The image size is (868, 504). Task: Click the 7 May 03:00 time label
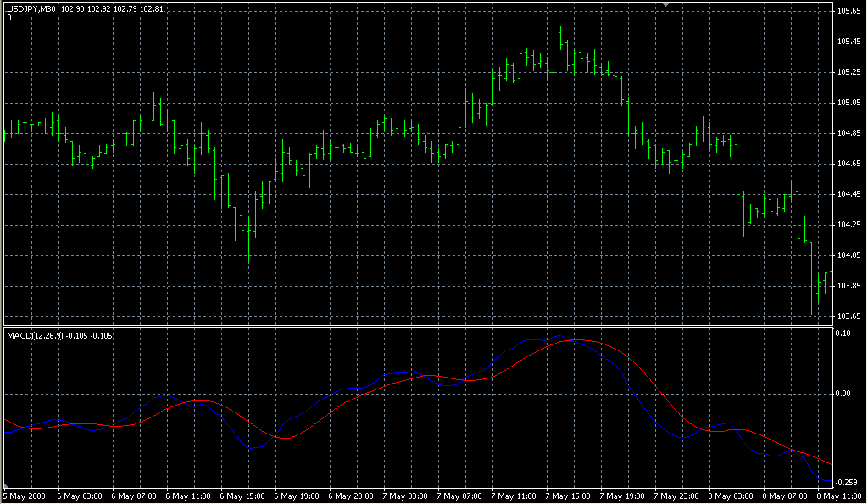(x=405, y=496)
